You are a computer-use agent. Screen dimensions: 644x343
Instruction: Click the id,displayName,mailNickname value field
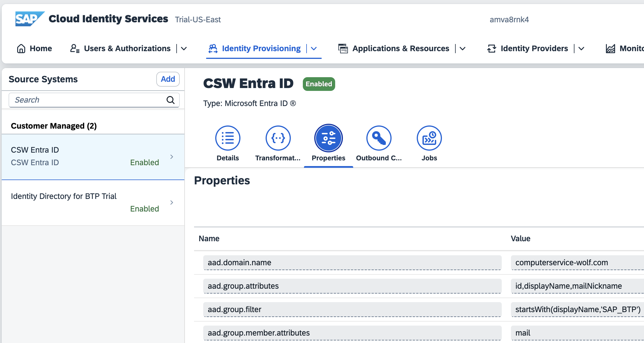(577, 286)
